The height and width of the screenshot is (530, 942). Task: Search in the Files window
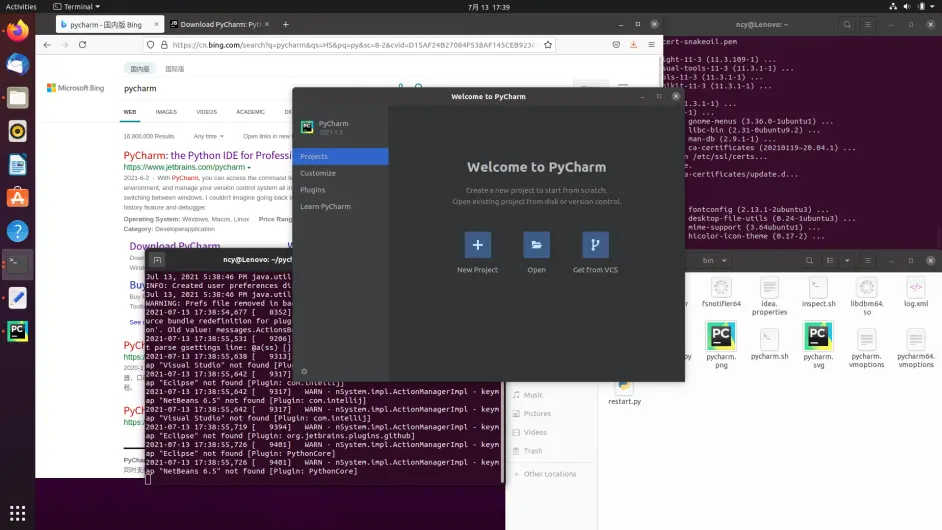809,260
